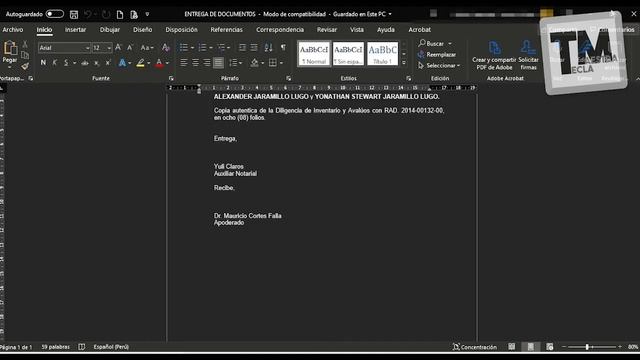Switch to Insertar tab
This screenshot has width=640, height=360.
76,30
